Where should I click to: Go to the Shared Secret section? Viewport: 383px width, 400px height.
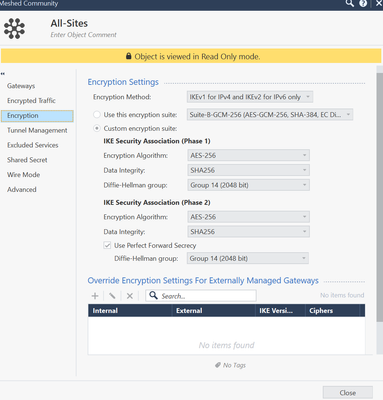(x=27, y=160)
